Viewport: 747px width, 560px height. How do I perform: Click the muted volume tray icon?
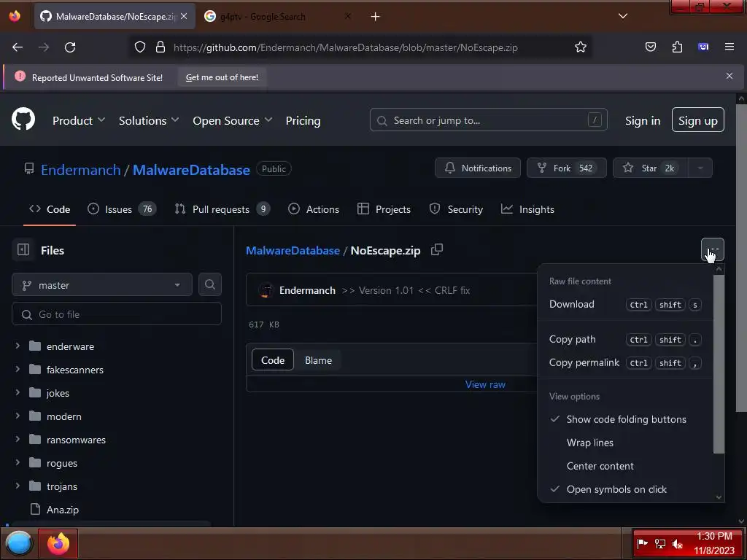click(x=677, y=543)
